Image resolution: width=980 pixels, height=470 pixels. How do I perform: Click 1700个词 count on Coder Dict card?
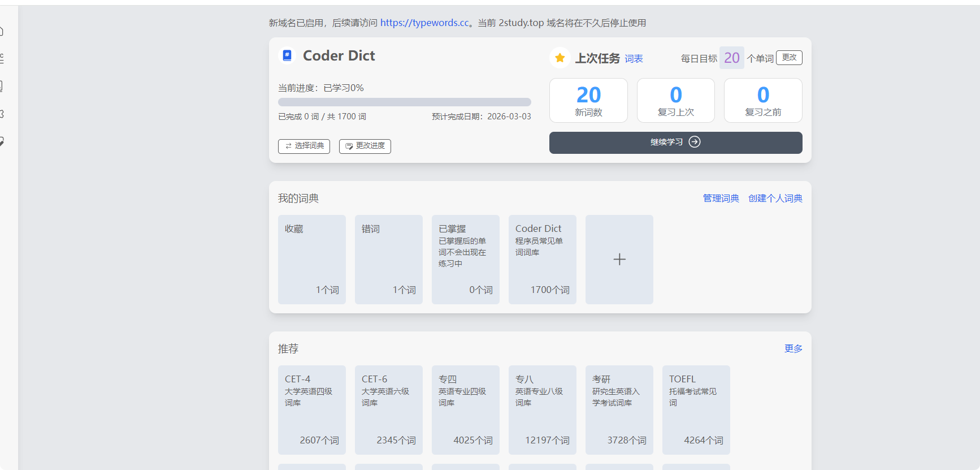coord(550,290)
